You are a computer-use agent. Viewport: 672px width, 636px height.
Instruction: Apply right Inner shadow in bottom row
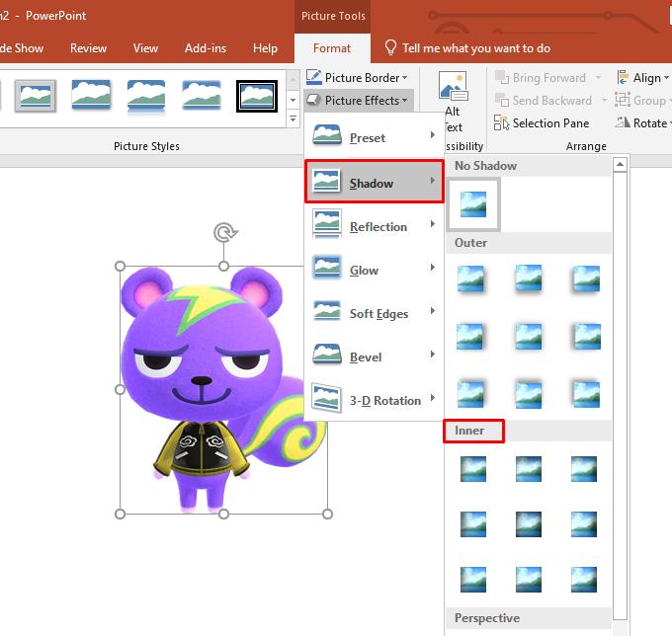[584, 580]
